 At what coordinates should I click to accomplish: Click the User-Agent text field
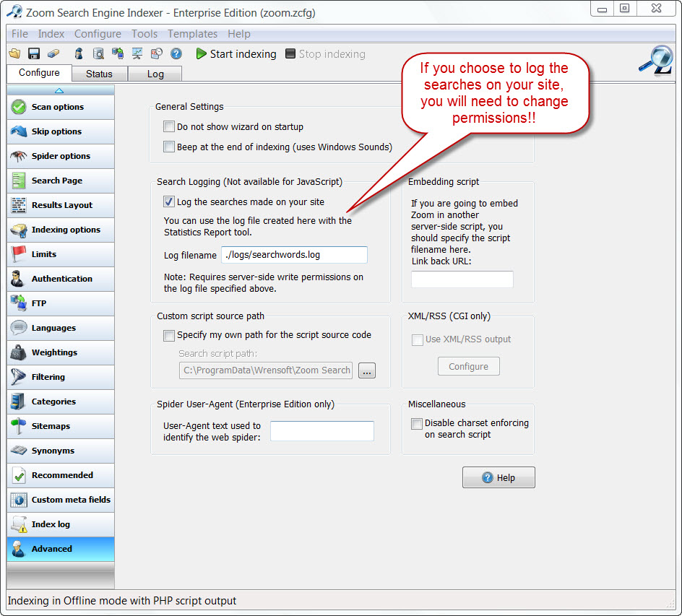point(322,431)
